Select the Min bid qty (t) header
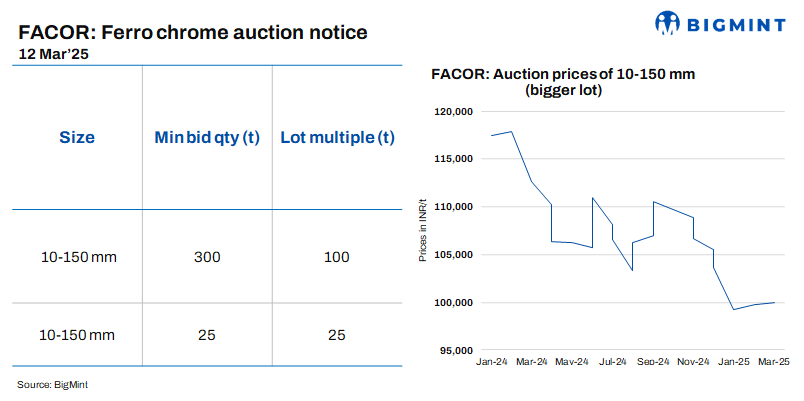804x401 pixels. coord(206,137)
